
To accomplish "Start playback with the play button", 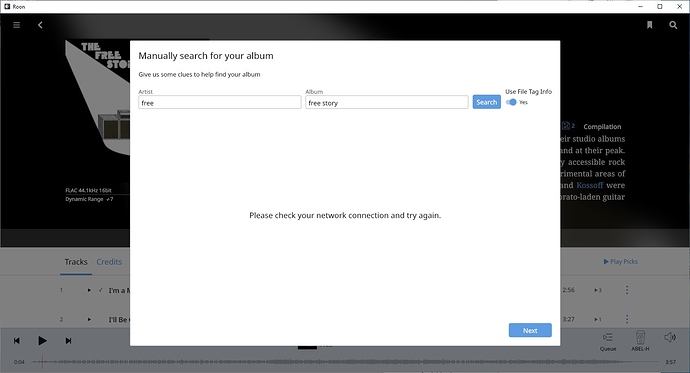I will pyautogui.click(x=42, y=340).
